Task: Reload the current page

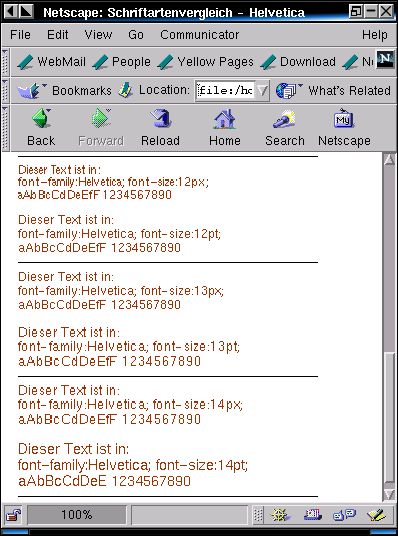Action: coord(160,127)
